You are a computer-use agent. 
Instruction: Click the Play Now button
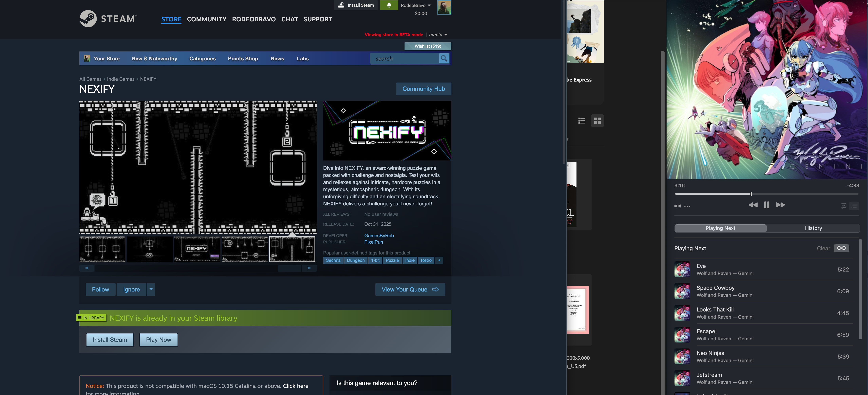click(158, 339)
